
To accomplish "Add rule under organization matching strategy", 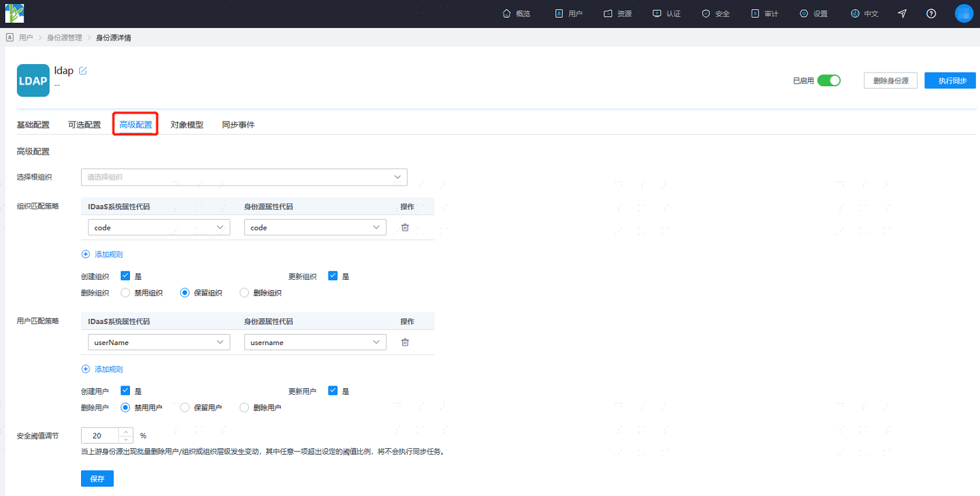I will coord(102,254).
